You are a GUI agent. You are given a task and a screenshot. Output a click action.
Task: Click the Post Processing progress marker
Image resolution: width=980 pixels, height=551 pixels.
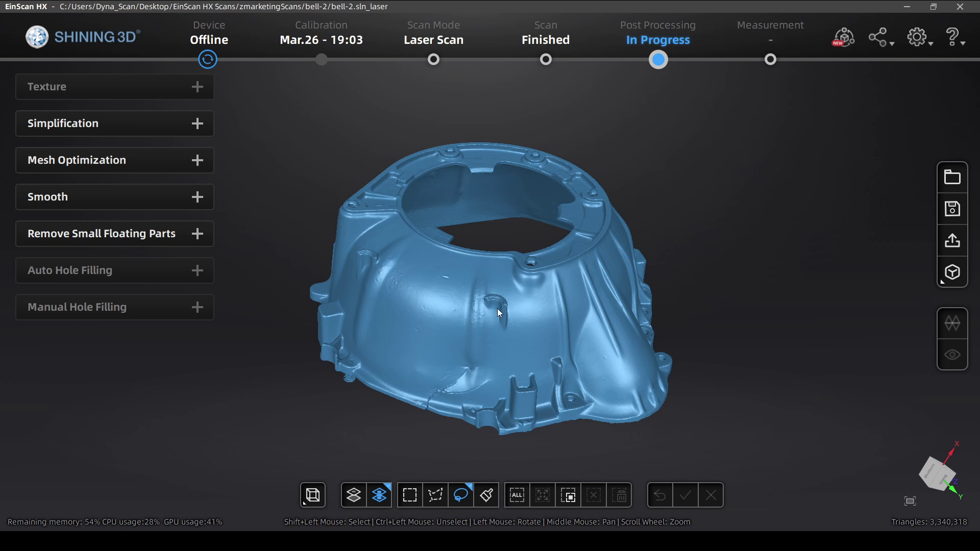click(658, 60)
